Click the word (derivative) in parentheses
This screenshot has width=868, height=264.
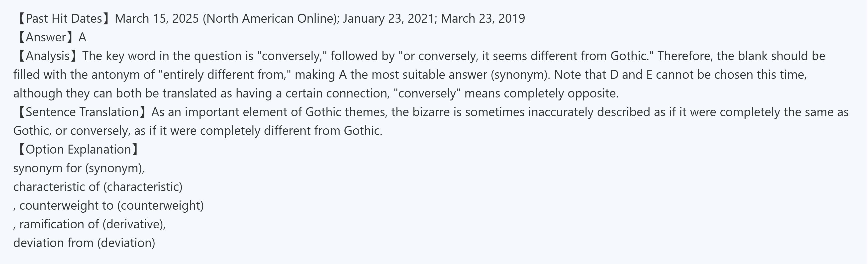pyautogui.click(x=133, y=224)
